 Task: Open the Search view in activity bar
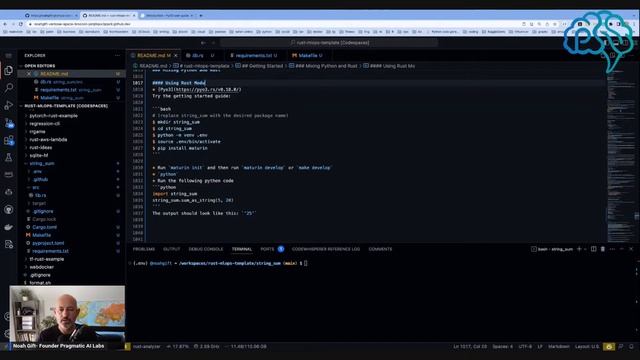click(x=9, y=87)
